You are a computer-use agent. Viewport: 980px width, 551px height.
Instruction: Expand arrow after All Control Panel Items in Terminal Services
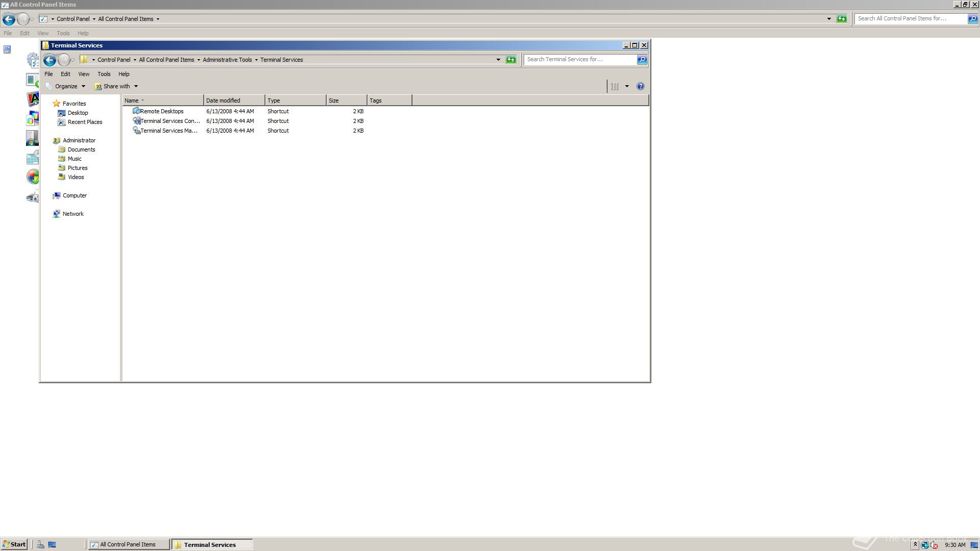(199, 60)
